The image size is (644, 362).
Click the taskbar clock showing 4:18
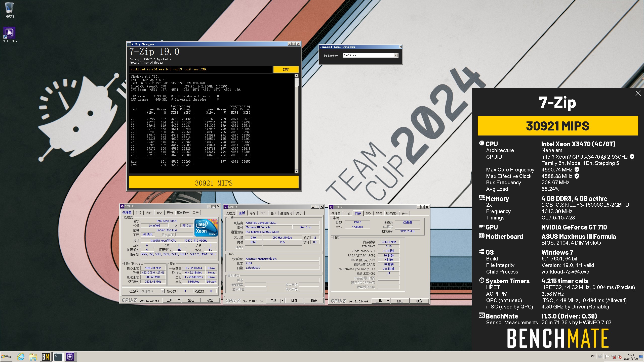pos(631,357)
